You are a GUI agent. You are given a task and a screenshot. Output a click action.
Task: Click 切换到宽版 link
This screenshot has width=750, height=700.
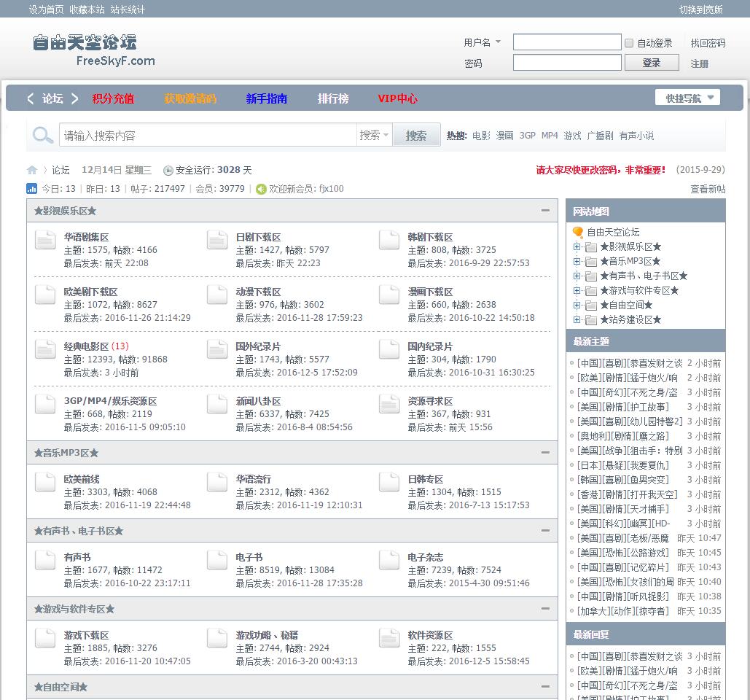coord(700,9)
